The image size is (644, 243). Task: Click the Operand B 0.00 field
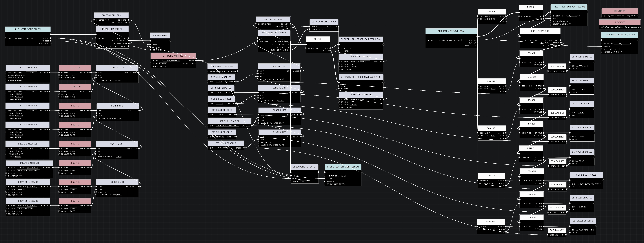493,19
